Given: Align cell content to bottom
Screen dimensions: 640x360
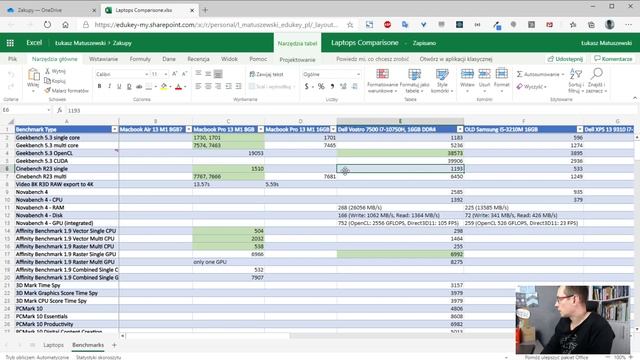Looking at the screenshot, I should pyautogui.click(x=218, y=74).
